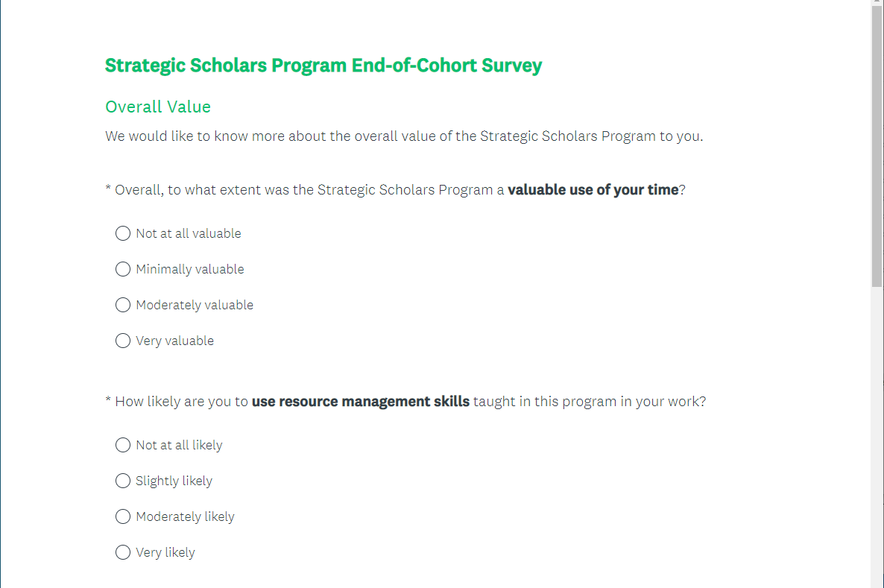Pick the 'Very valuable' radio circle

coord(123,341)
